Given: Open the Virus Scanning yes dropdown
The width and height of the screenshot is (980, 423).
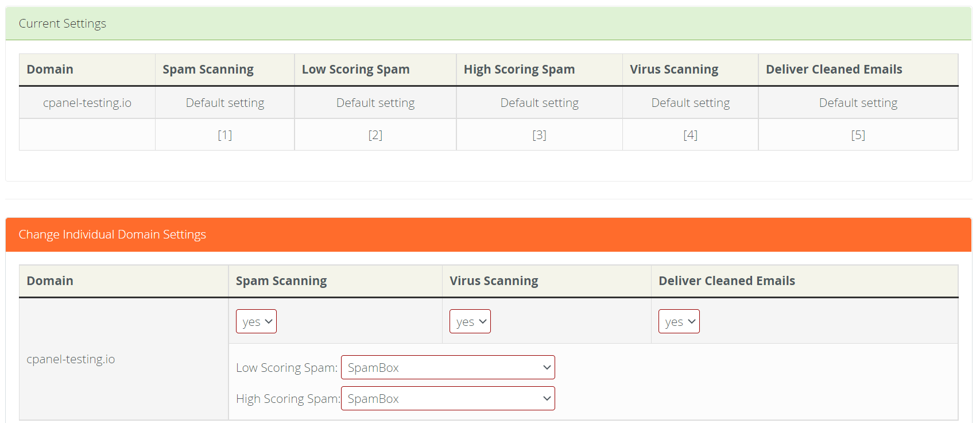Looking at the screenshot, I should (x=470, y=321).
